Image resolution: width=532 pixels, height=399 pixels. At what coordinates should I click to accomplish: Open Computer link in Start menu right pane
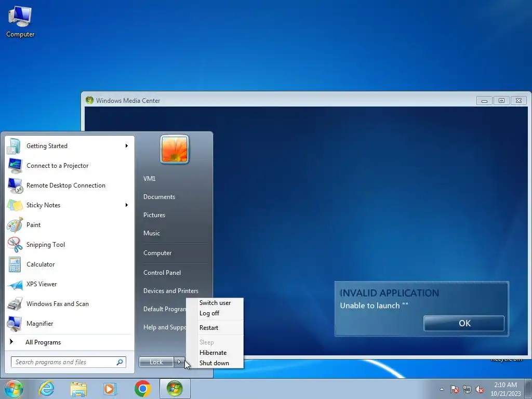[x=157, y=253]
